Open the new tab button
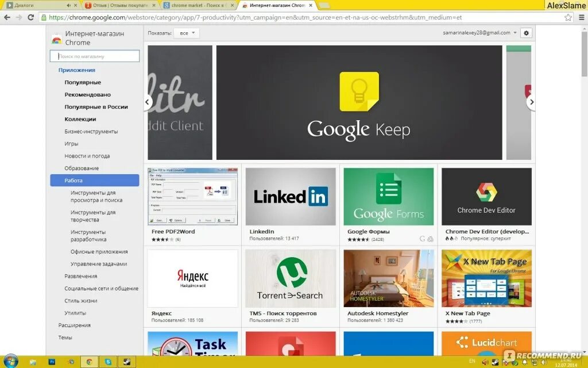The image size is (588, 368). pyautogui.click(x=324, y=5)
